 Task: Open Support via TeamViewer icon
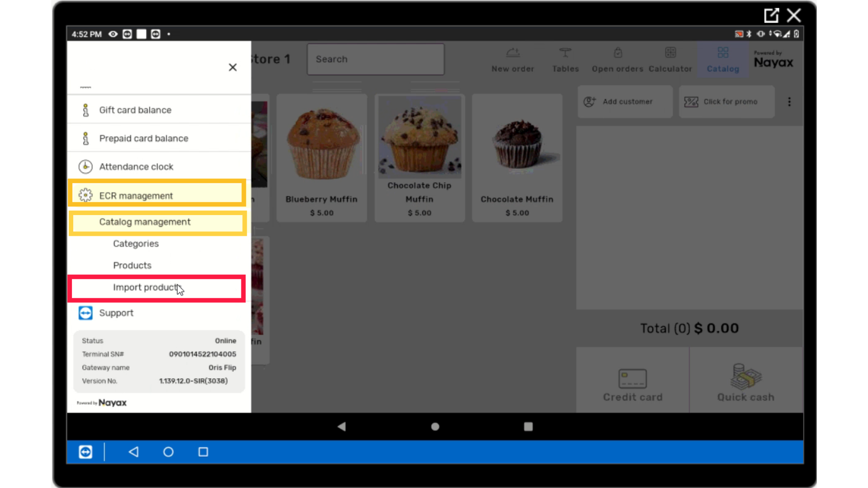click(85, 313)
